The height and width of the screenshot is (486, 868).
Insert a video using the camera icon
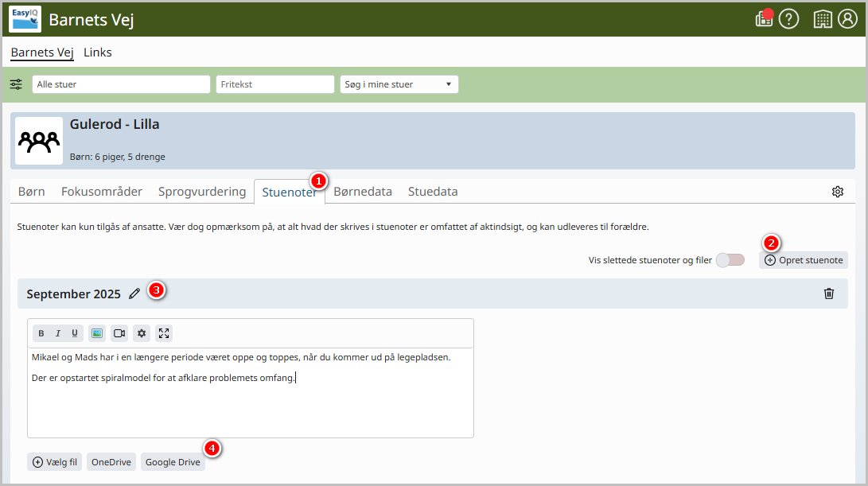click(x=119, y=333)
